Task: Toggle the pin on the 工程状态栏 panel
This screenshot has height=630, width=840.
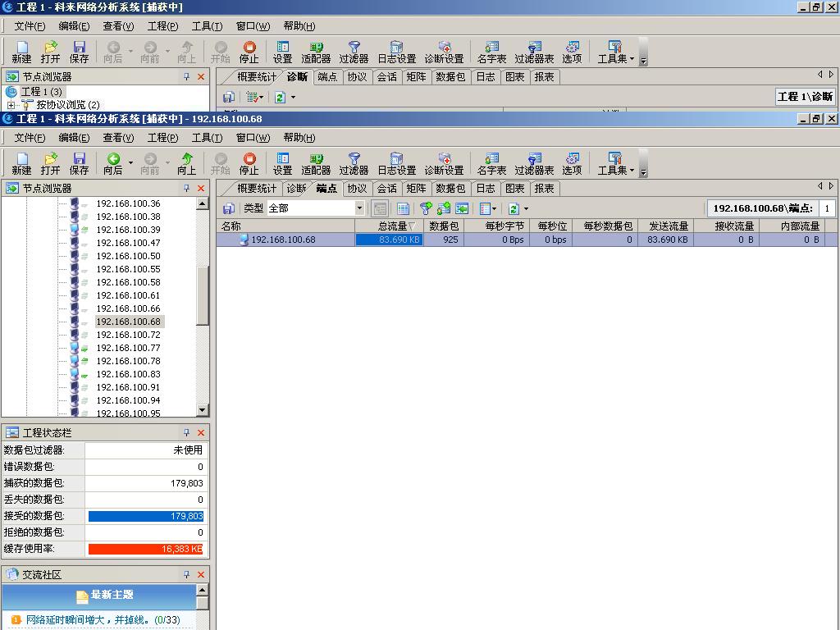Action: coord(186,432)
